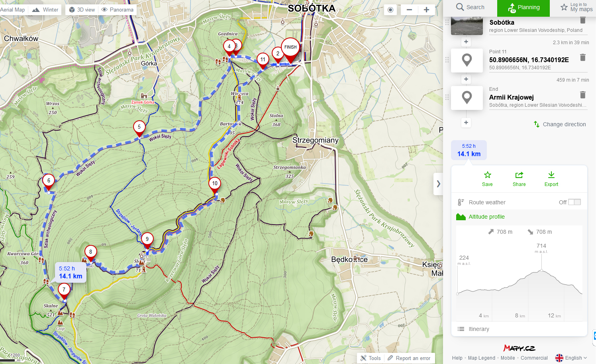
Task: Delete Point 11 using its trash icon
Action: (x=582, y=57)
